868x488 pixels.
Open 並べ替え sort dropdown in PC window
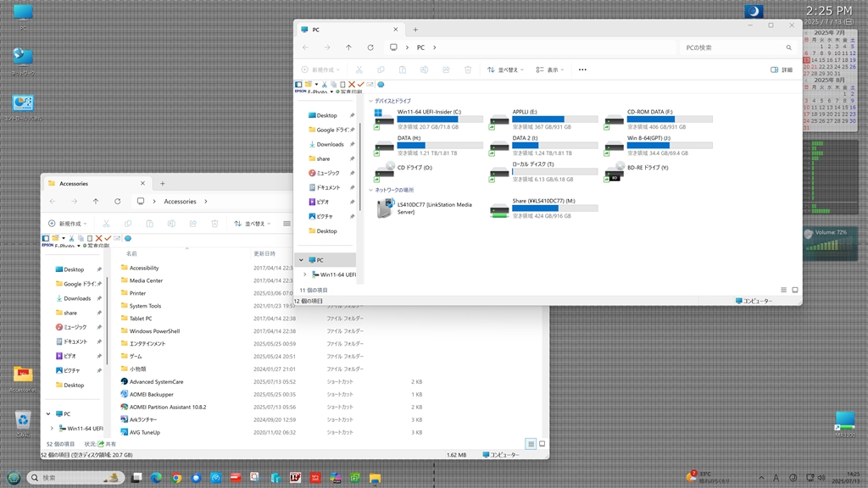(505, 69)
